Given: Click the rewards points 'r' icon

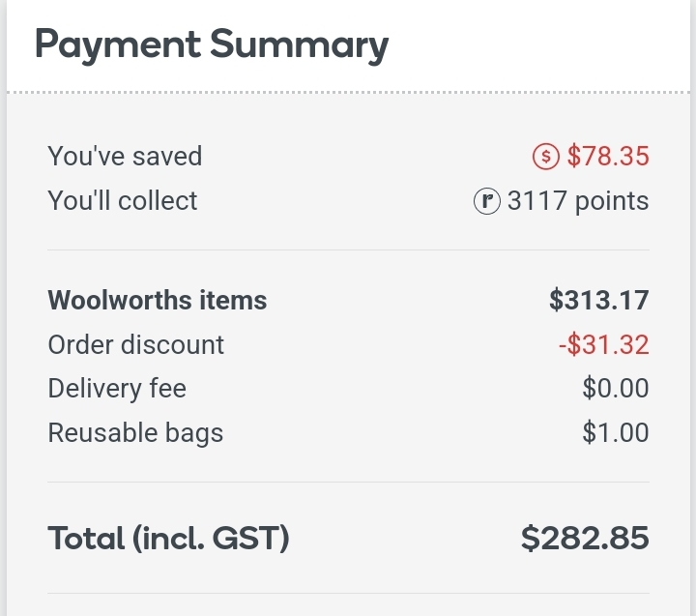Looking at the screenshot, I should [x=487, y=201].
